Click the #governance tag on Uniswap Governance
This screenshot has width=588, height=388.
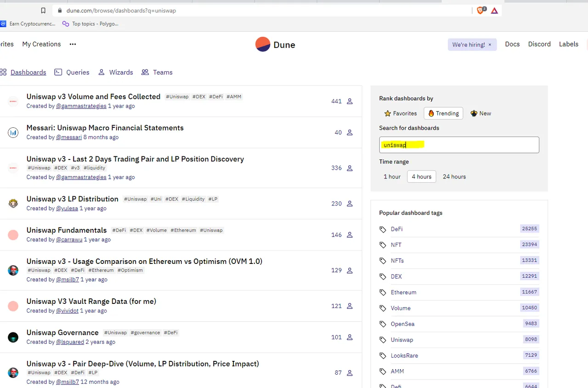(x=145, y=333)
